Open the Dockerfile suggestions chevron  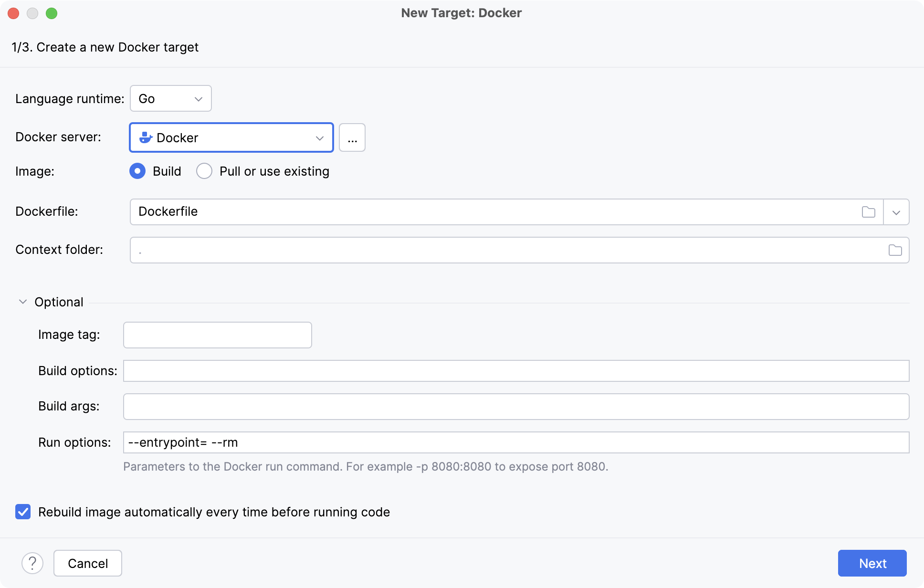click(x=896, y=212)
